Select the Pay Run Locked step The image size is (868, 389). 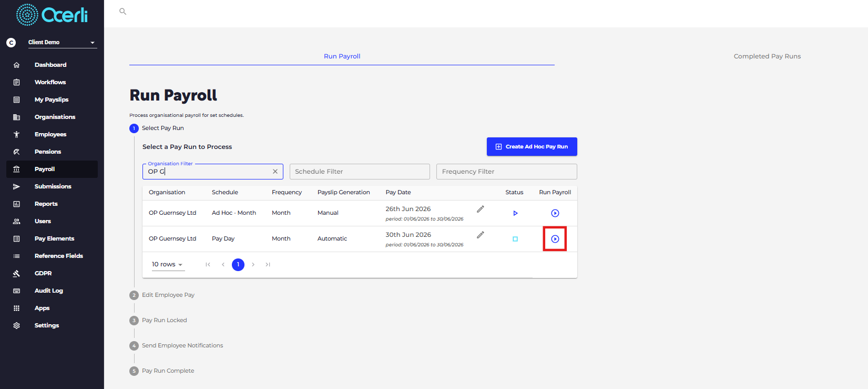(x=158, y=320)
